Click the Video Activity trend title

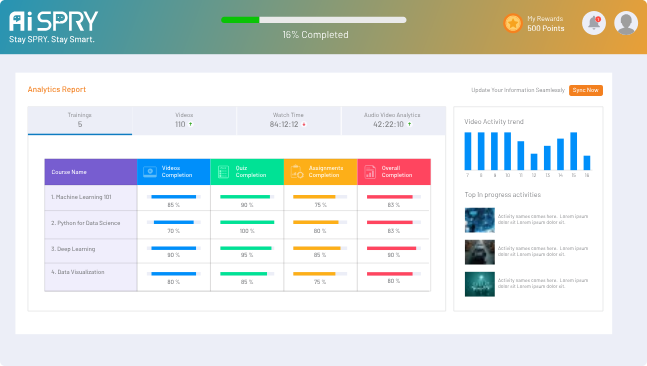pos(494,122)
